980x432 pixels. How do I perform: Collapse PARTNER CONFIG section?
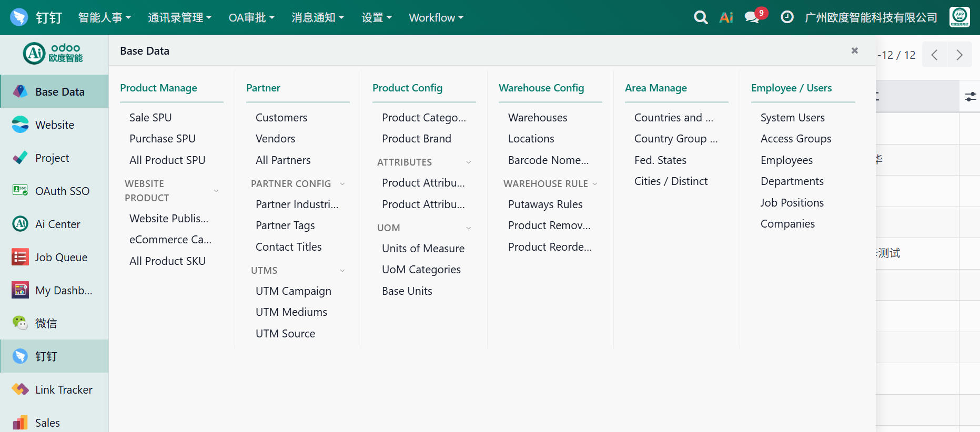342,183
